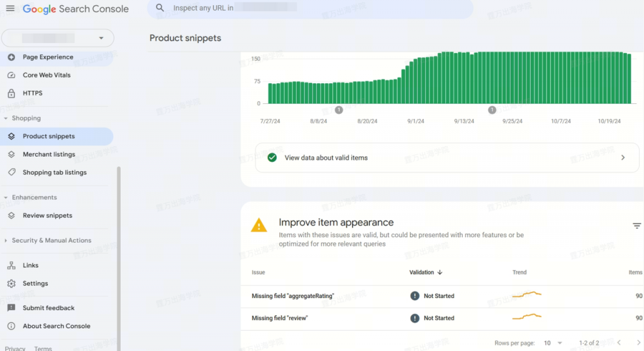Click the Product snippets page heading

(x=186, y=38)
